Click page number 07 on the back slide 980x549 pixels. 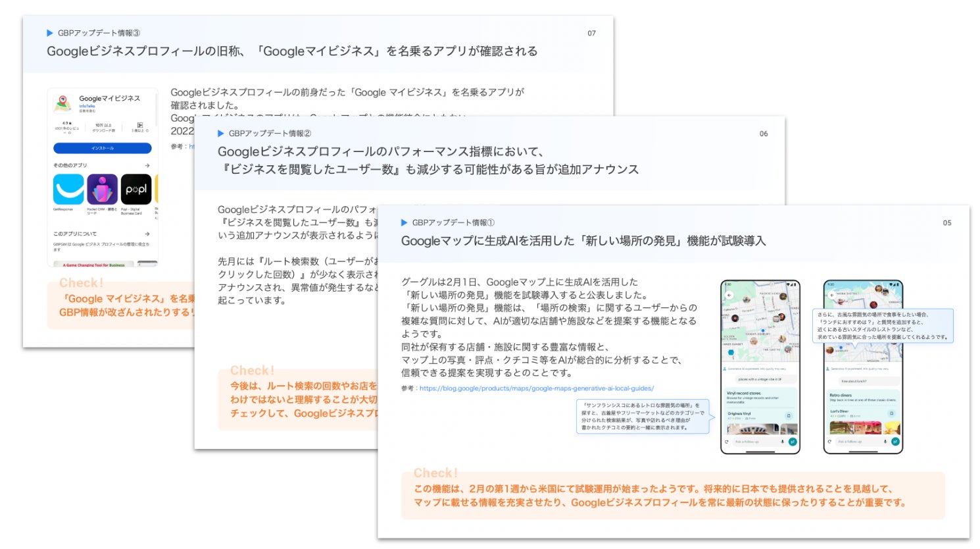point(592,33)
